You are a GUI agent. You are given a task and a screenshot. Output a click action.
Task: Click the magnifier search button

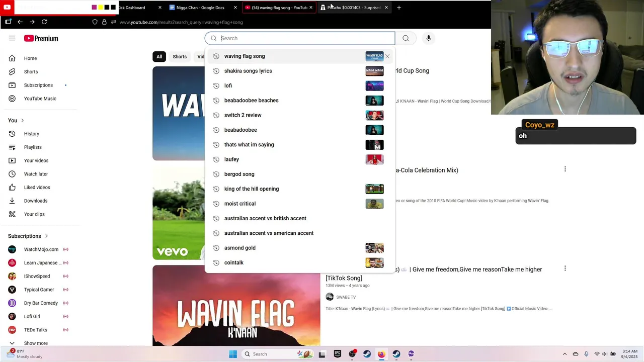tap(406, 38)
